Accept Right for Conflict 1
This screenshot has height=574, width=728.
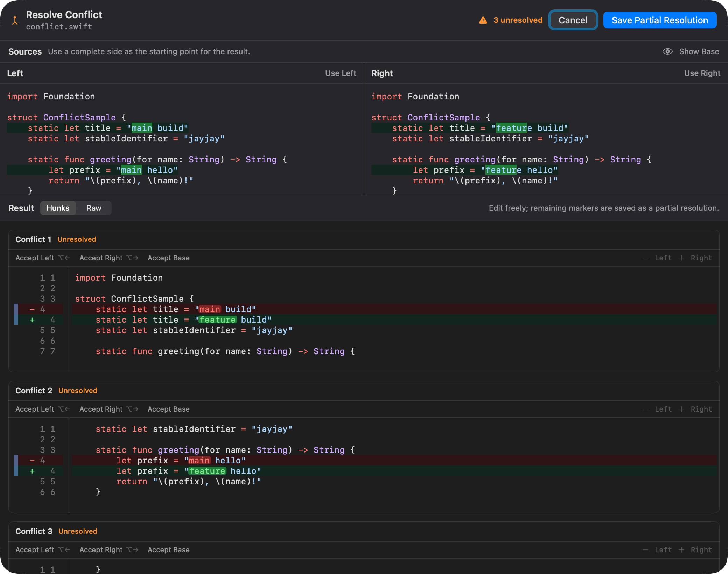[x=109, y=258]
